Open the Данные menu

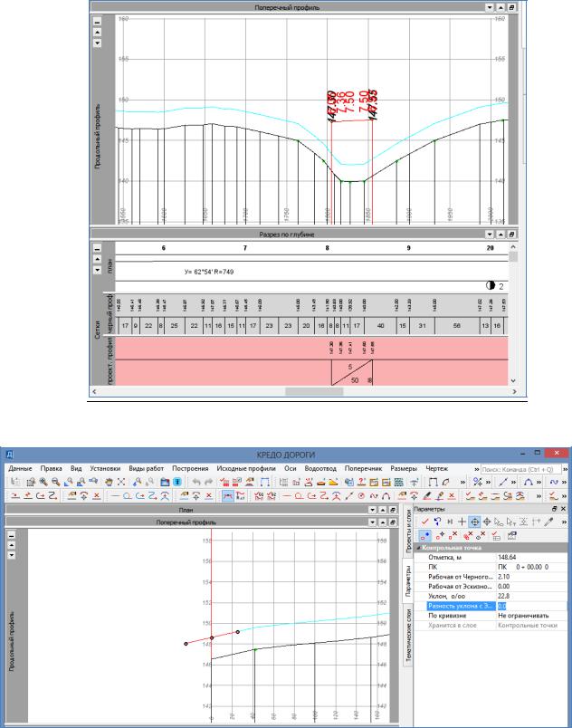tap(20, 468)
